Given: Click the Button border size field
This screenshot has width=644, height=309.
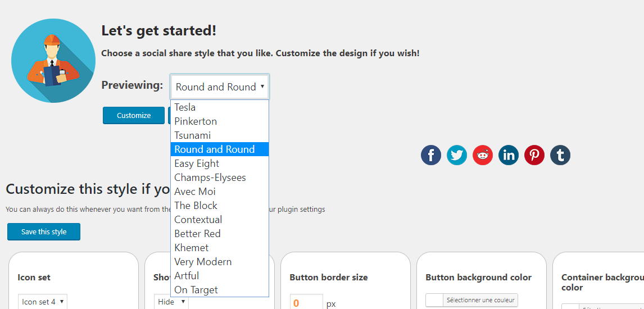Looking at the screenshot, I should (306, 302).
